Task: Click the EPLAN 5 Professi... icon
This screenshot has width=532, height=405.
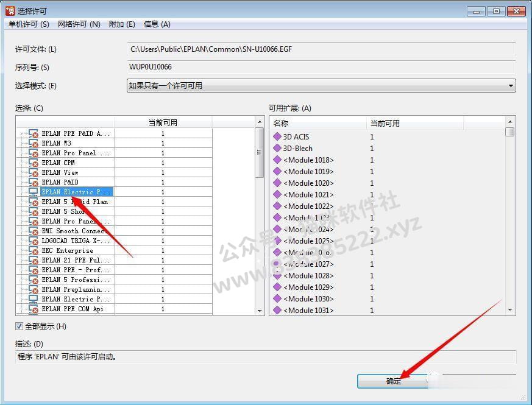Action: coord(34,280)
